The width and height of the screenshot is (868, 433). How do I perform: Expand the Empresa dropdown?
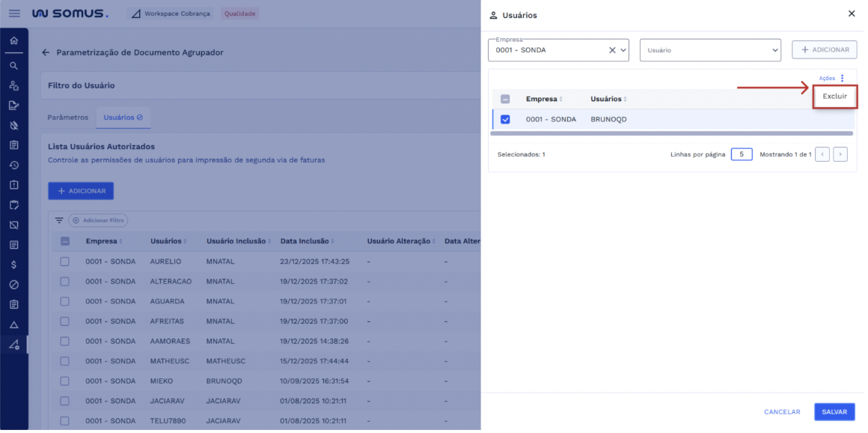point(623,50)
